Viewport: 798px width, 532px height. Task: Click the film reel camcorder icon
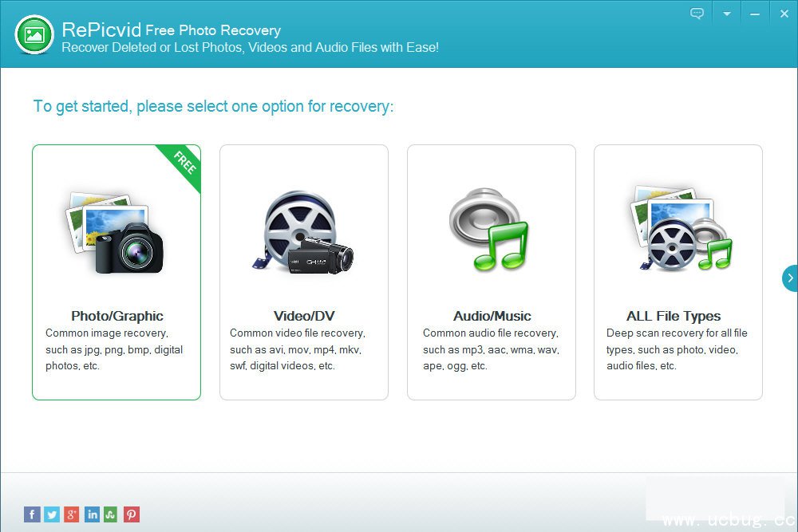pyautogui.click(x=303, y=232)
